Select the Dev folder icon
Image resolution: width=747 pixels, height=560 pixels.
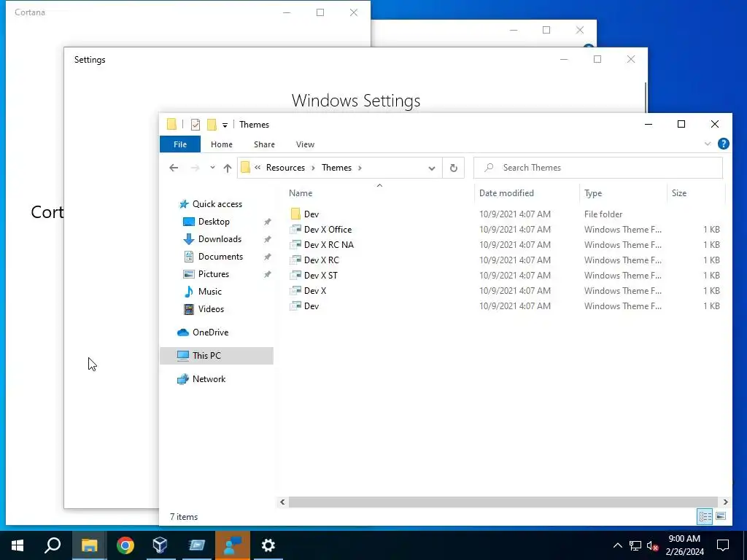point(295,214)
